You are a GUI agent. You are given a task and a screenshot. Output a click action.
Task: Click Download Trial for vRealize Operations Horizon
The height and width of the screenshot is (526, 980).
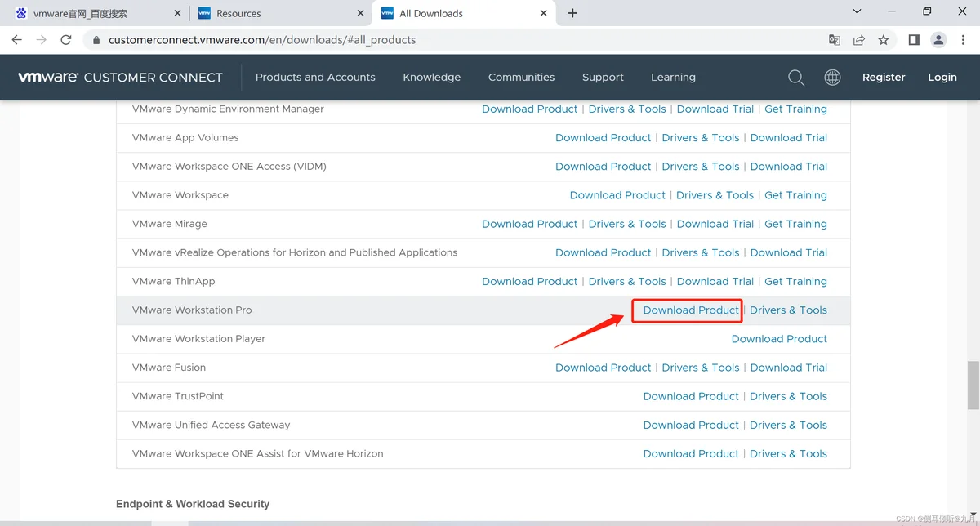click(x=789, y=253)
